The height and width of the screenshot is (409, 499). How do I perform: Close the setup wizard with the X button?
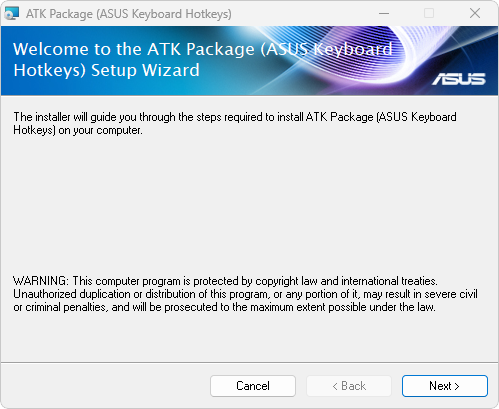click(475, 14)
